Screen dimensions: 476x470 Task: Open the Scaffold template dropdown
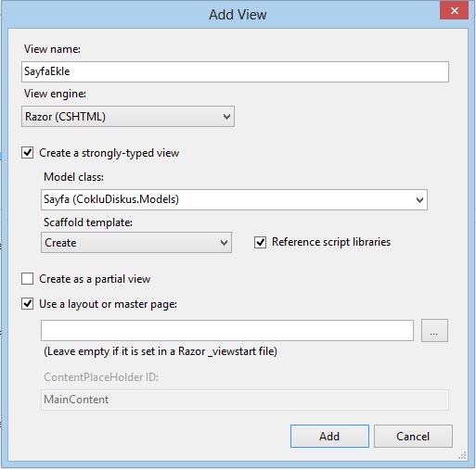click(136, 243)
